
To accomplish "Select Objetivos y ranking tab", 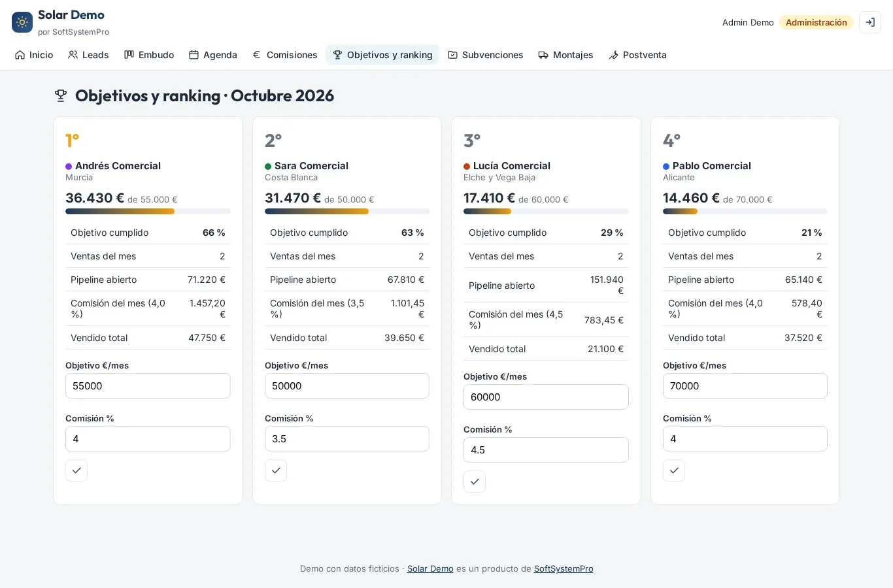I will (382, 55).
